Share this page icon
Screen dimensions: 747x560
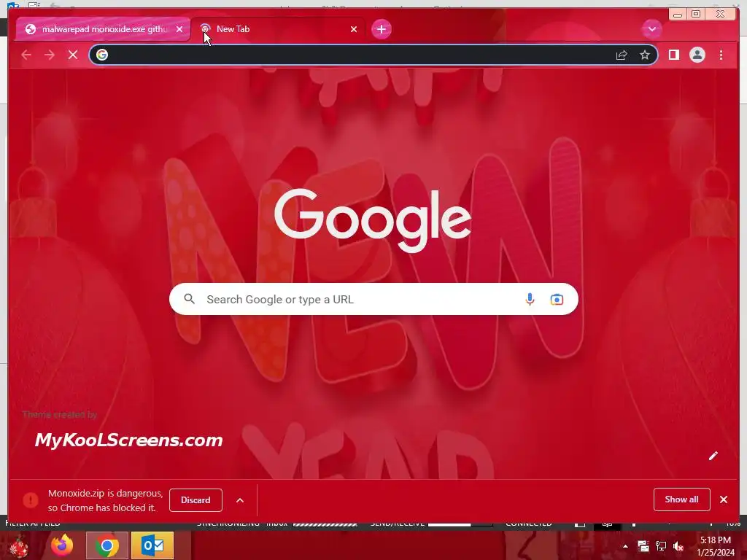(622, 55)
